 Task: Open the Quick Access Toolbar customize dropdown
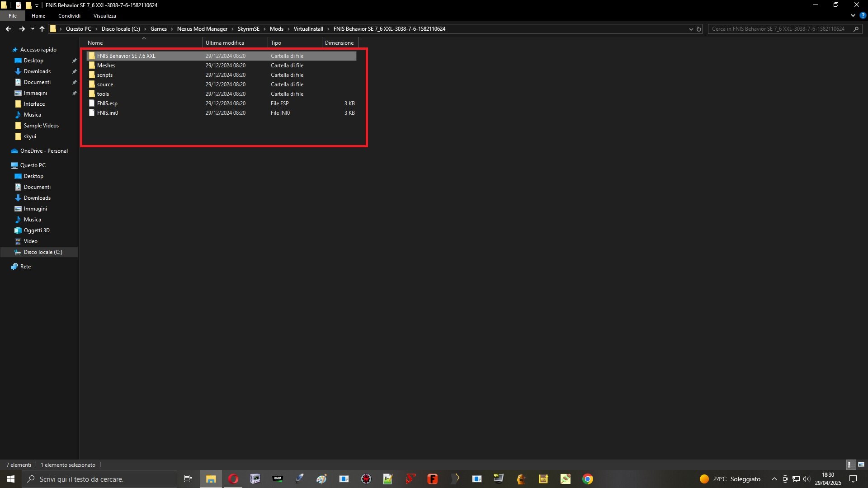[x=37, y=5]
